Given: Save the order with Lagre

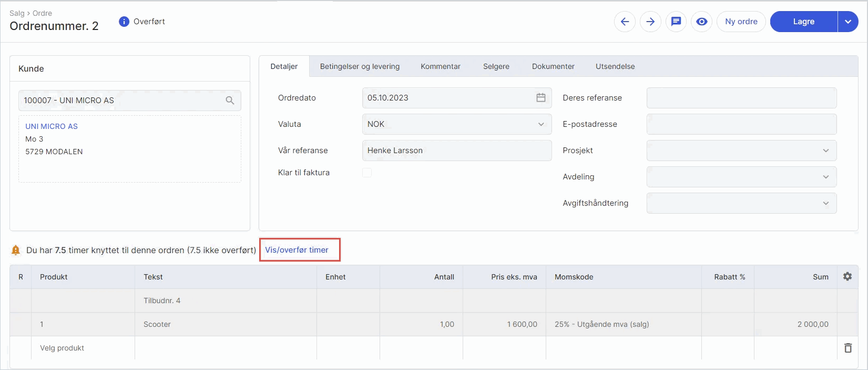Looking at the screenshot, I should pyautogui.click(x=804, y=22).
